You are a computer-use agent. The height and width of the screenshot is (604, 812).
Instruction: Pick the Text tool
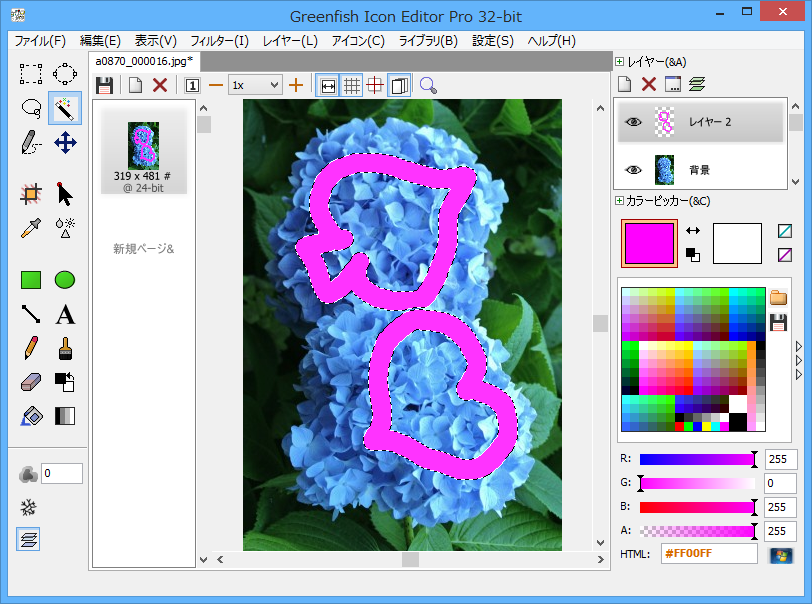[x=64, y=315]
